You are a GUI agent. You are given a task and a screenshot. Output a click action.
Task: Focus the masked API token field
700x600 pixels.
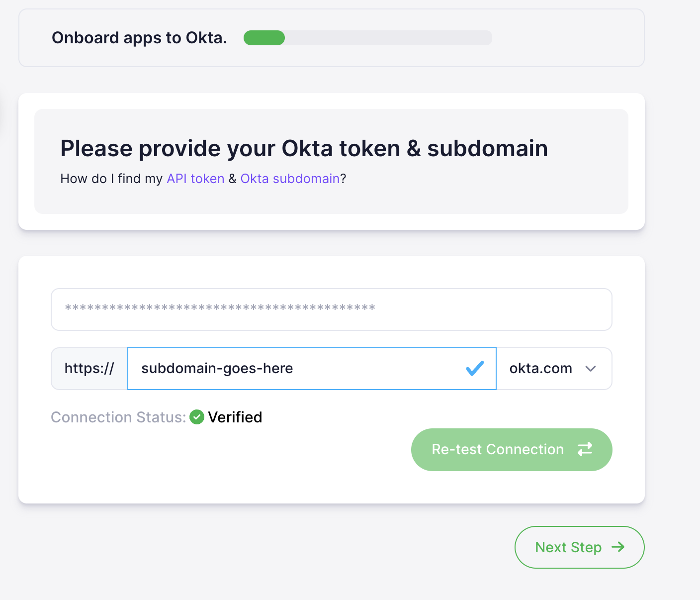point(331,309)
